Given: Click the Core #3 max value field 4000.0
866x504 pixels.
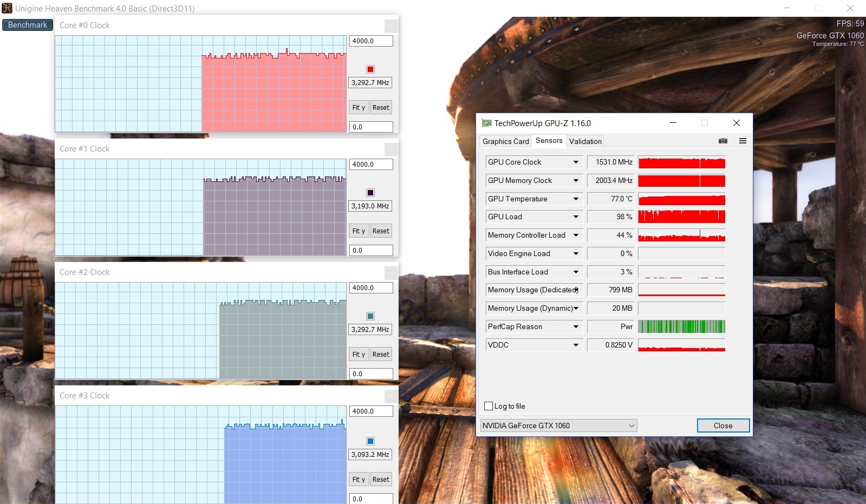Looking at the screenshot, I should tap(371, 411).
